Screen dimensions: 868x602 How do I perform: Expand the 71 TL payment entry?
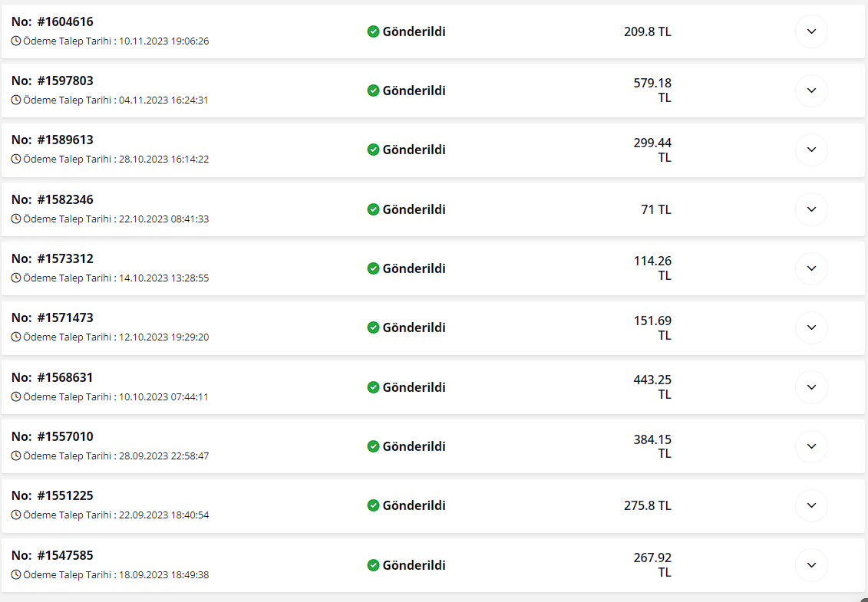(x=811, y=209)
